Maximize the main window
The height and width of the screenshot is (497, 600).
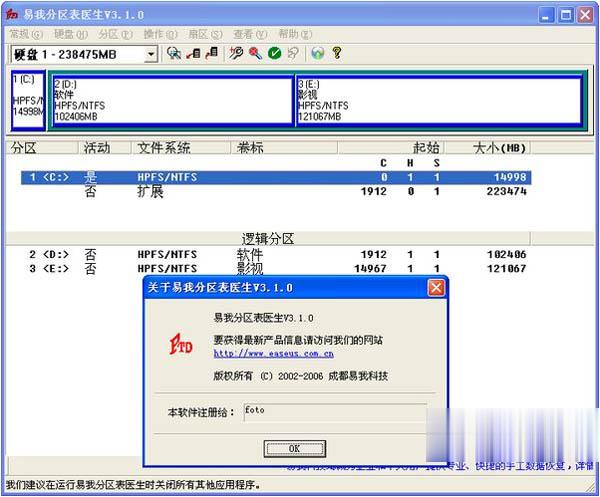[x=566, y=15]
